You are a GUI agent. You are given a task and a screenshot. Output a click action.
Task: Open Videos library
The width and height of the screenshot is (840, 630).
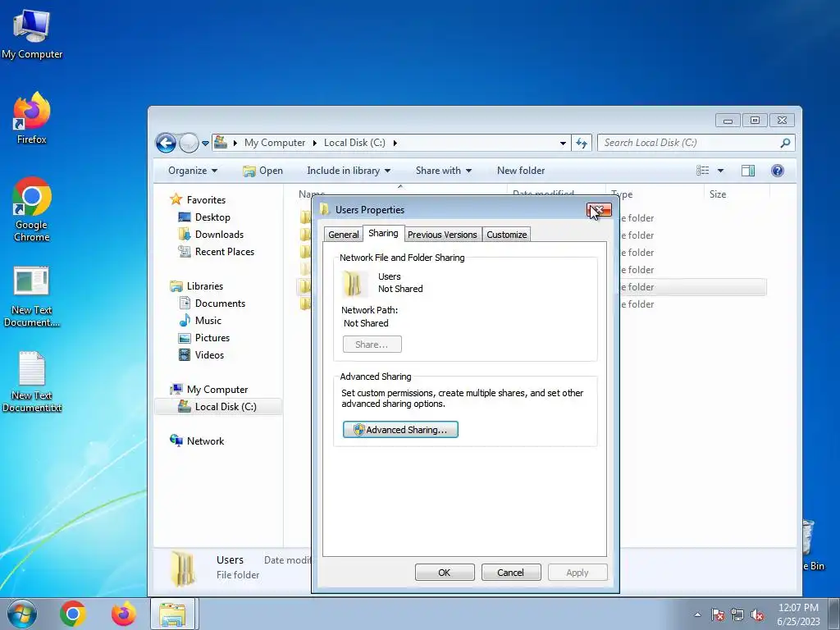209,354
